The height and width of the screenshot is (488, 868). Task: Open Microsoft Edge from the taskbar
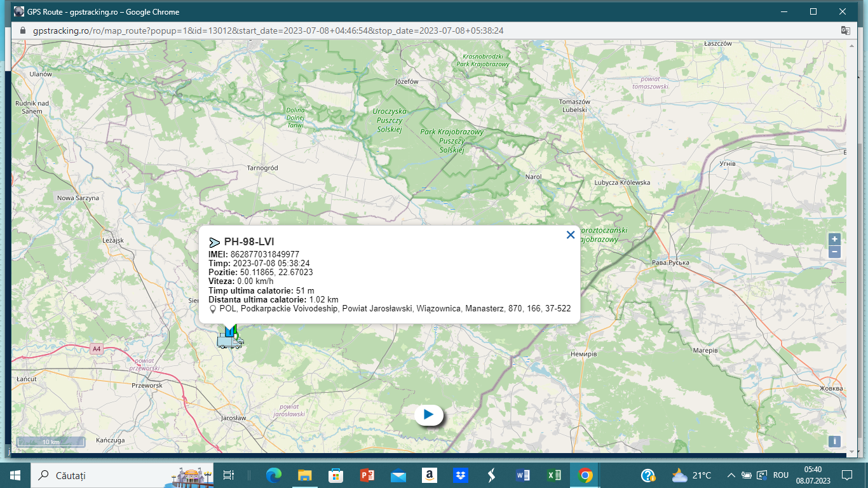click(x=274, y=475)
